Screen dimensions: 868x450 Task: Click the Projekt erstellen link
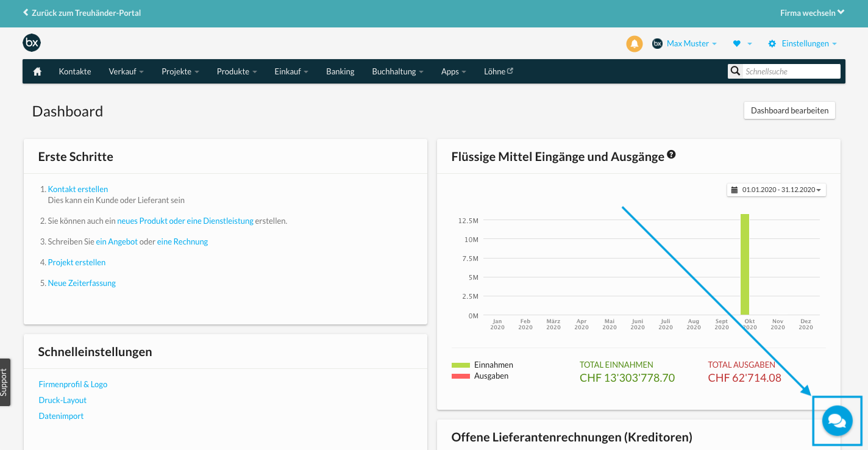coord(77,262)
